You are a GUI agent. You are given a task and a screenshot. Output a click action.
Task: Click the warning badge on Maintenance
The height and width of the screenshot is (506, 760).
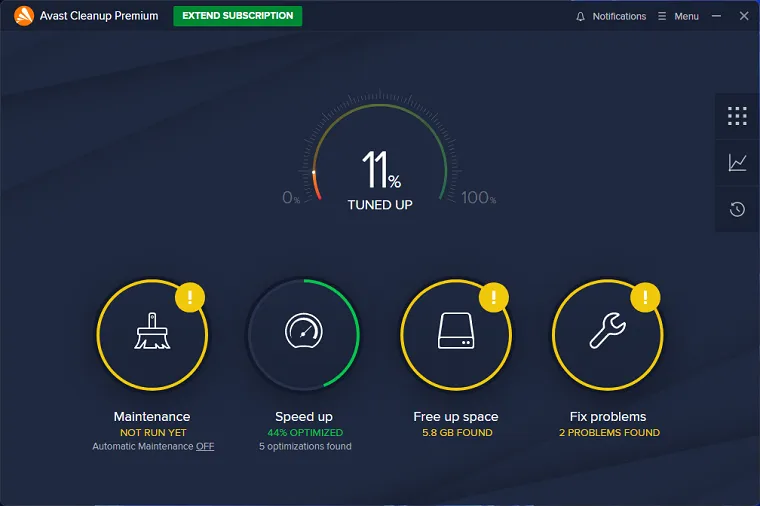pyautogui.click(x=190, y=297)
